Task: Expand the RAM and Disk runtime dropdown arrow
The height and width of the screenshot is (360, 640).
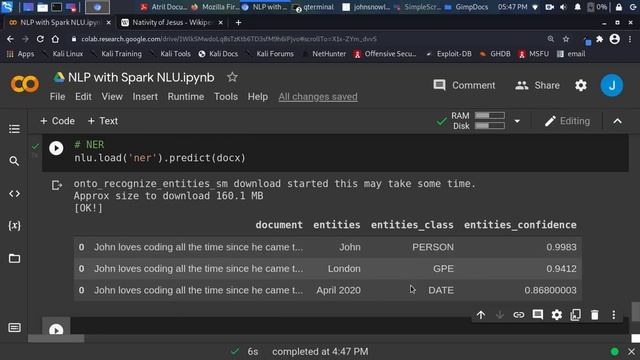Action: point(517,121)
